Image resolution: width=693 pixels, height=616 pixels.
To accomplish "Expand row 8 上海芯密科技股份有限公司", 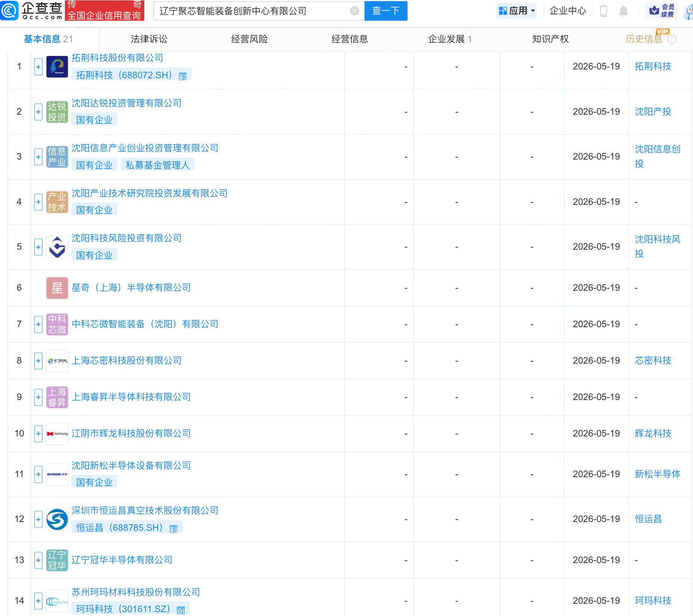I will [x=38, y=361].
